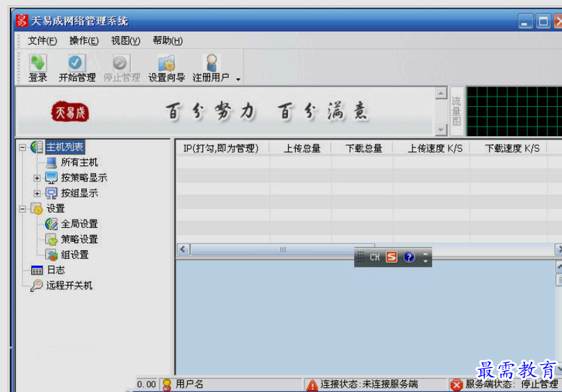Image resolution: width=562 pixels, height=392 pixels.
Task: Click the 设置 folder gear icon
Action: click(37, 209)
